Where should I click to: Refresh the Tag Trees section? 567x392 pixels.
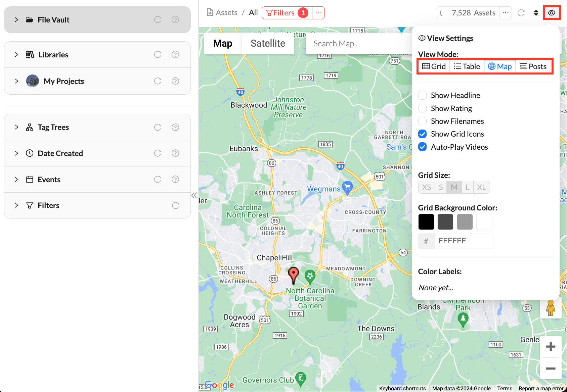(x=158, y=127)
